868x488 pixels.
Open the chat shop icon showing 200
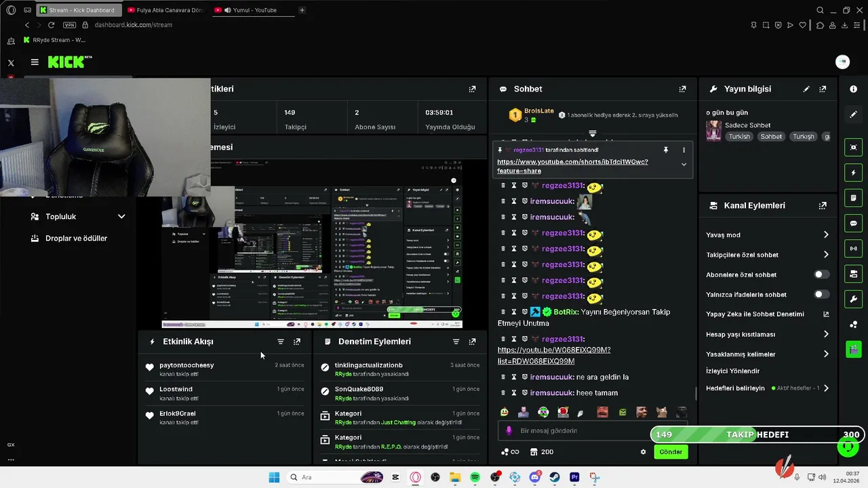pyautogui.click(x=541, y=452)
